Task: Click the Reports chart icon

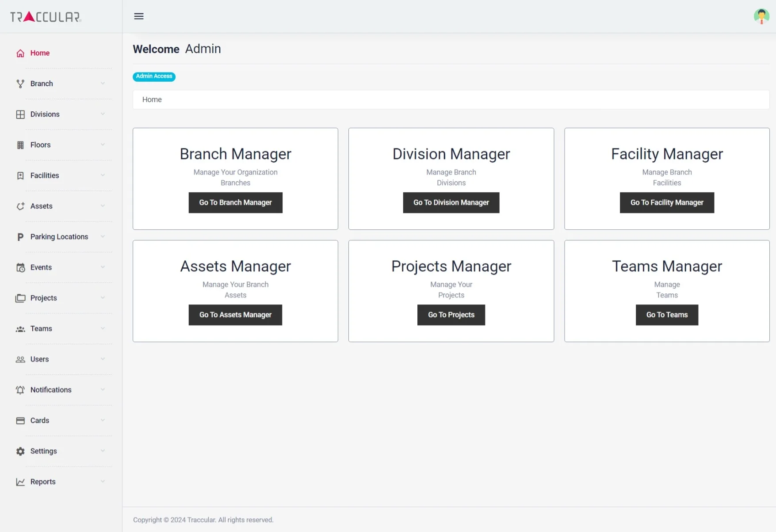Action: [x=20, y=482]
